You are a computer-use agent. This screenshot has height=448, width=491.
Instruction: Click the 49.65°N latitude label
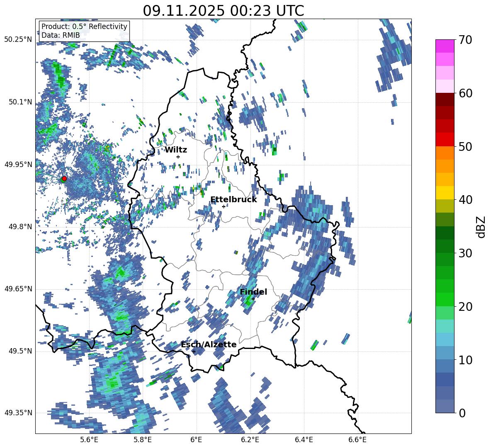(x=18, y=288)
